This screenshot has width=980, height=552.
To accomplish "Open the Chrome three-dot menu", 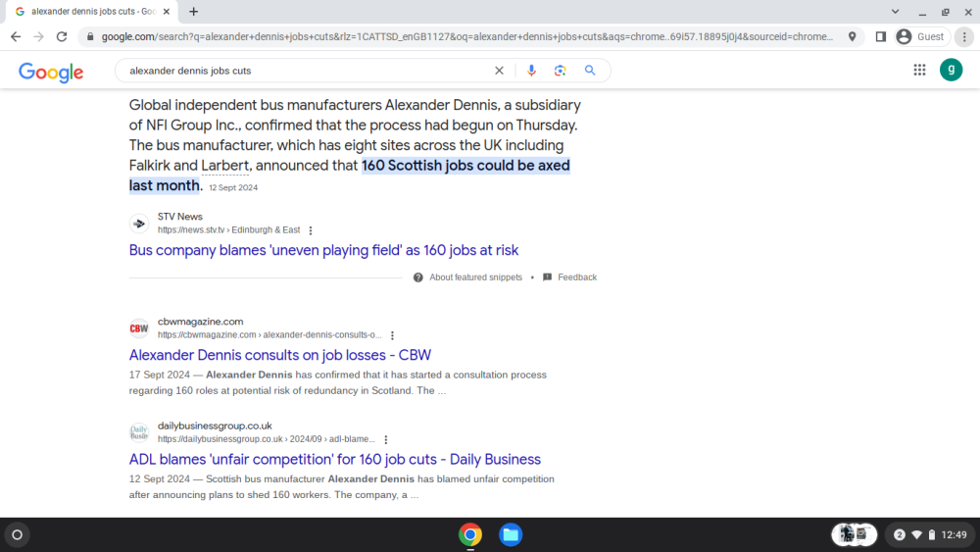I will [x=964, y=37].
